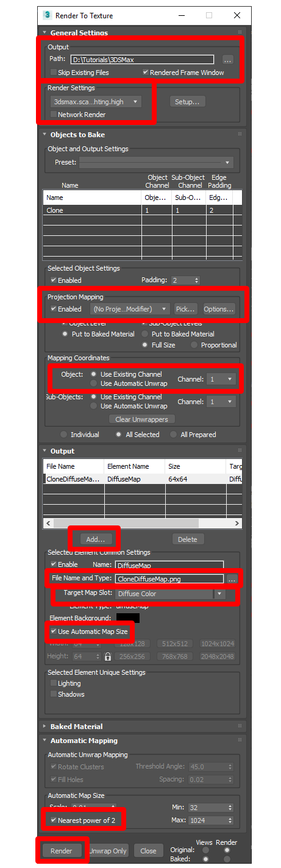Viewport: 281px width, 868px height.
Task: Select the Full Size radio option
Action: tap(144, 345)
